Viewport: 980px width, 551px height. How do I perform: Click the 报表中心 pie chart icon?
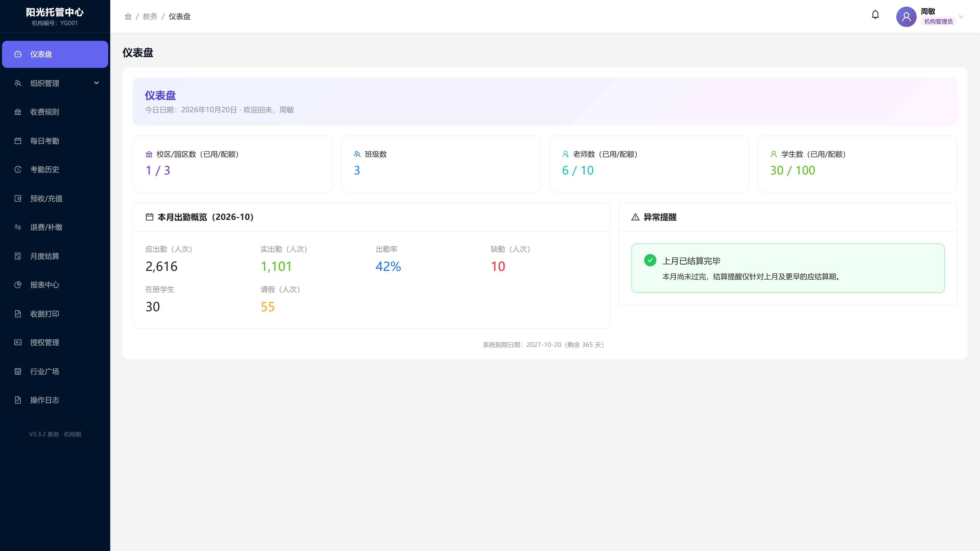click(x=18, y=285)
